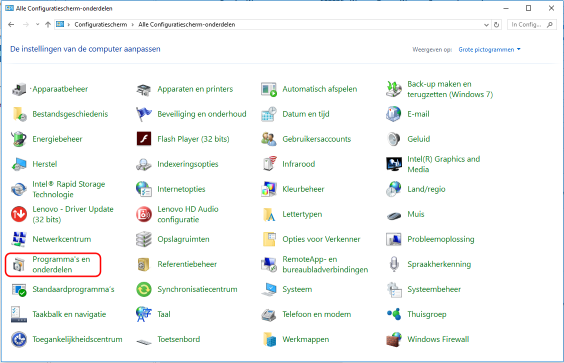564x363 pixels.
Task: Open the Internetopties icon
Action: (x=144, y=189)
